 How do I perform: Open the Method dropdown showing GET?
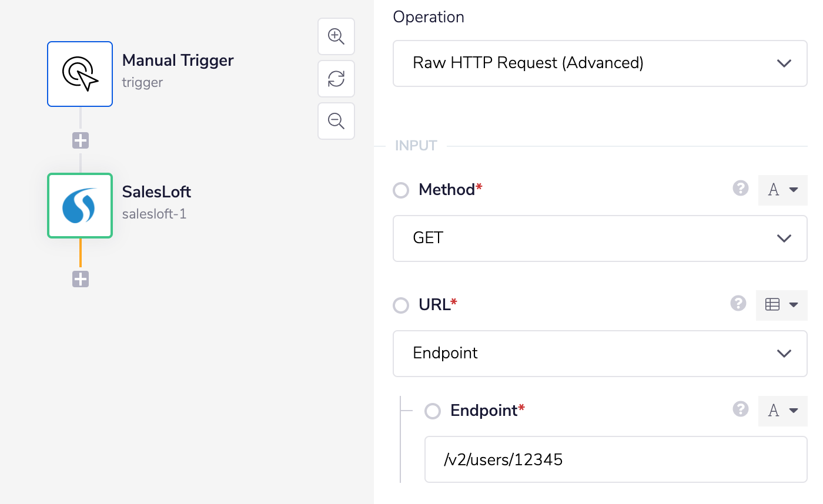pyautogui.click(x=600, y=238)
